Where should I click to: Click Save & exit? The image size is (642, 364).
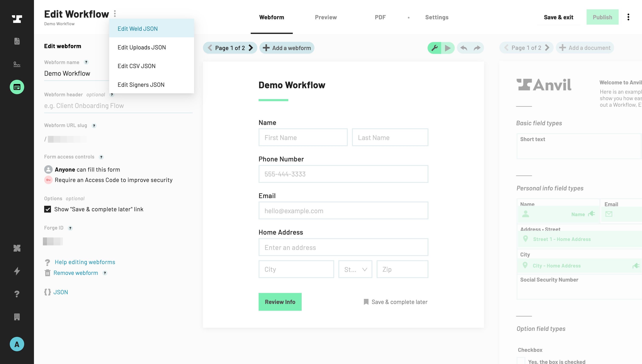pyautogui.click(x=558, y=17)
